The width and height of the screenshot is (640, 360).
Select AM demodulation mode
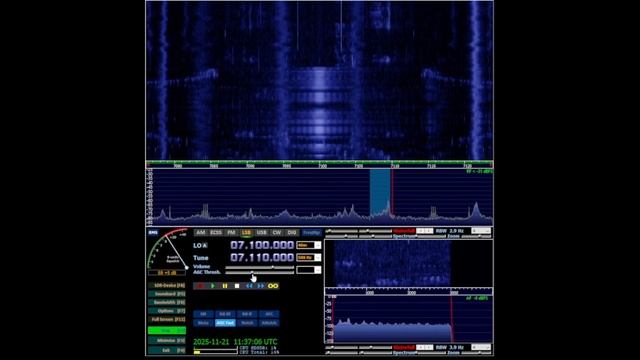200,232
